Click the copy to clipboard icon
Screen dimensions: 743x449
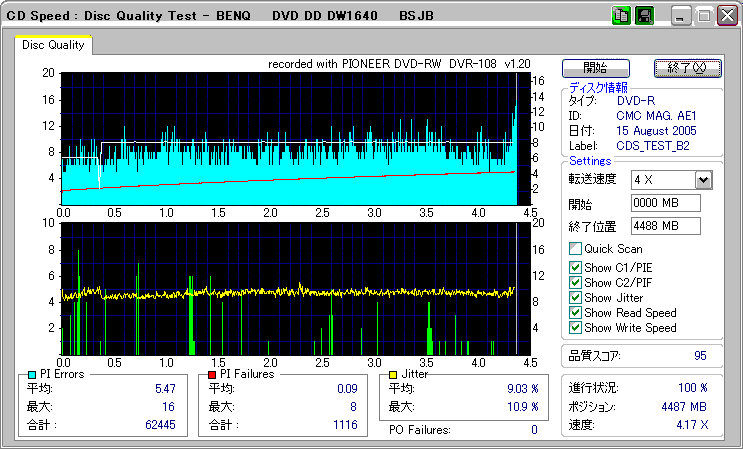pyautogui.click(x=621, y=16)
